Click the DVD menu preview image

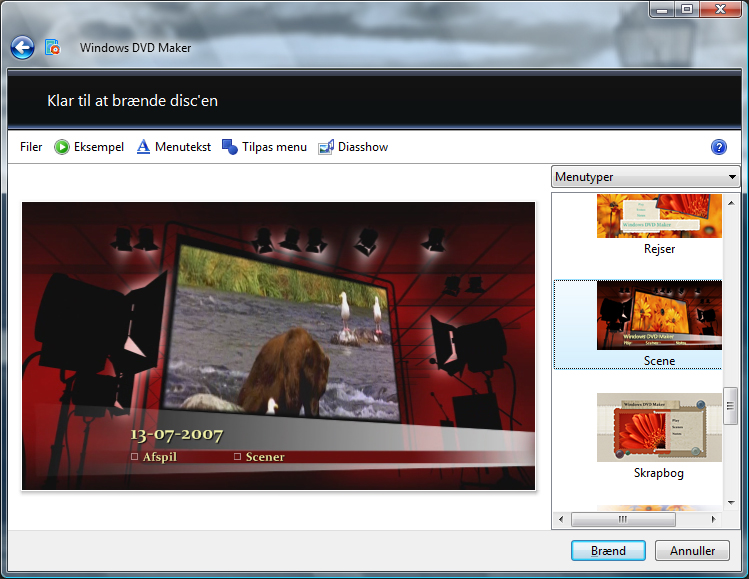click(279, 346)
